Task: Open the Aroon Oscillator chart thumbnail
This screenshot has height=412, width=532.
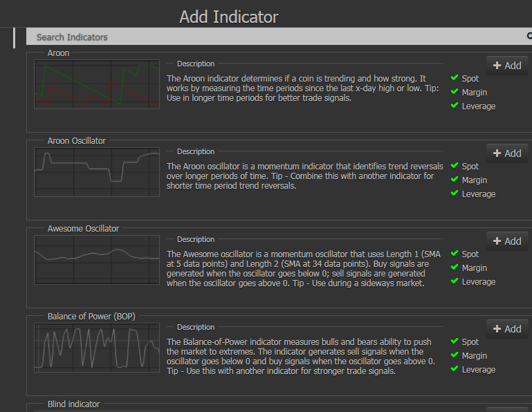Action: click(97, 172)
